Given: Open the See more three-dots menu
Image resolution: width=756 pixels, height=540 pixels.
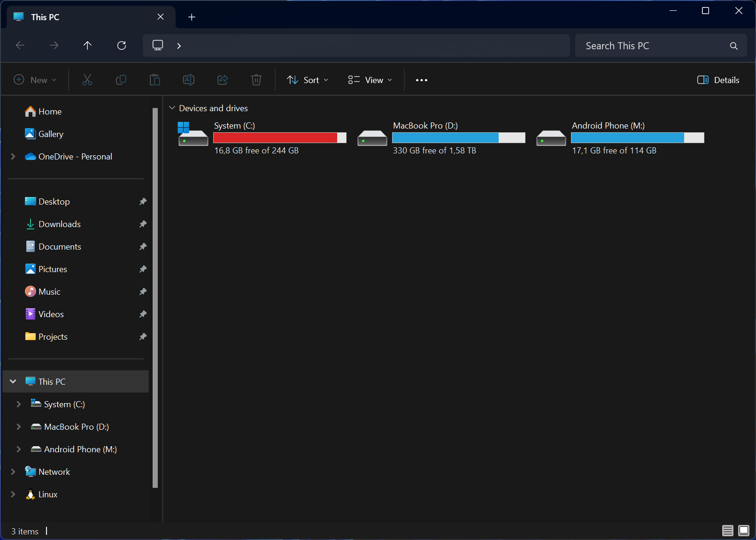Looking at the screenshot, I should (x=422, y=80).
